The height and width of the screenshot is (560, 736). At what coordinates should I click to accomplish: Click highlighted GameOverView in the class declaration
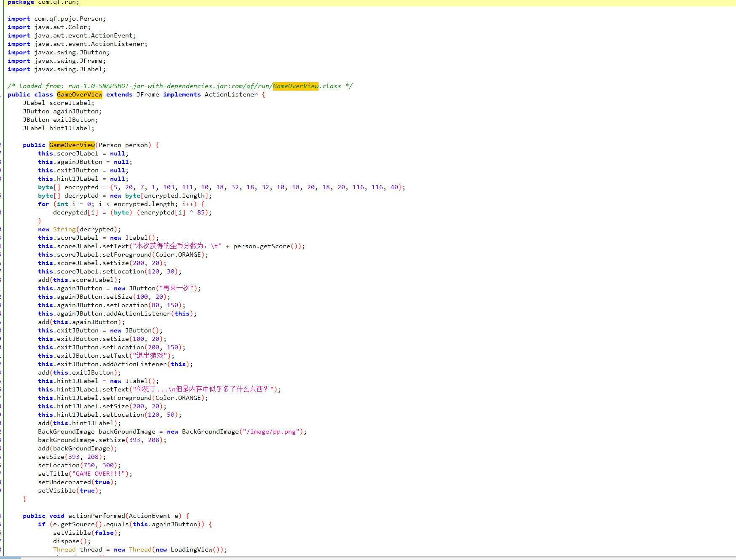[x=80, y=94]
